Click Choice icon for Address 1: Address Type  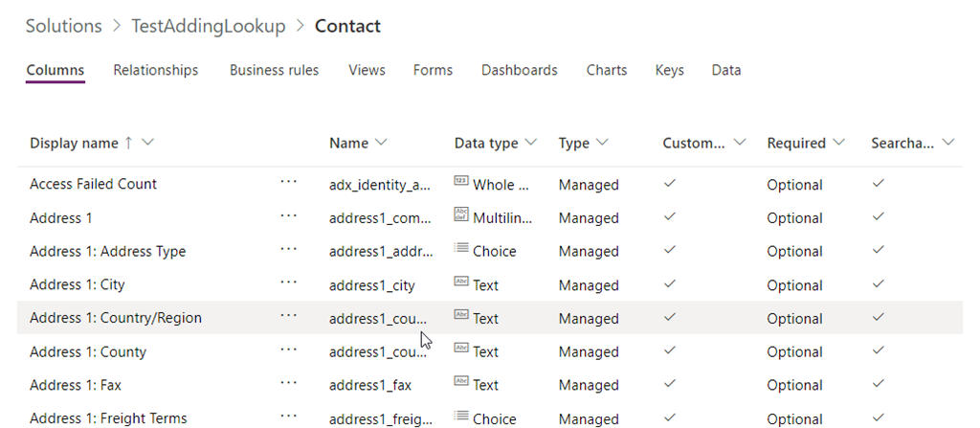tap(461, 248)
